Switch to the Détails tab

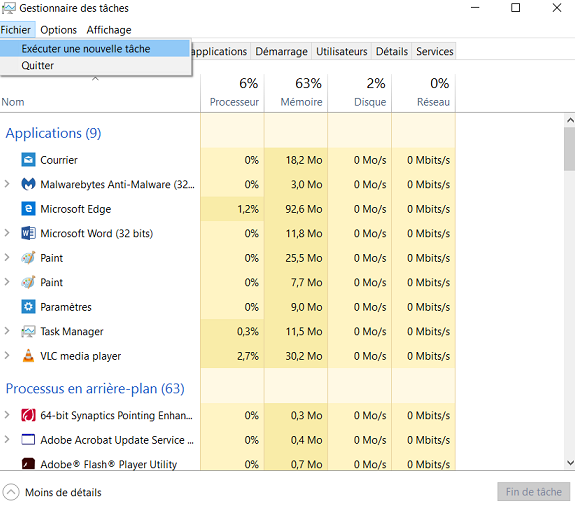point(392,51)
